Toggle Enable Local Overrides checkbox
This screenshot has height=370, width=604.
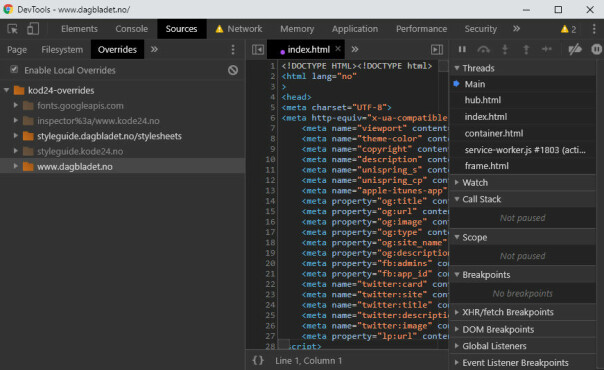[x=14, y=70]
